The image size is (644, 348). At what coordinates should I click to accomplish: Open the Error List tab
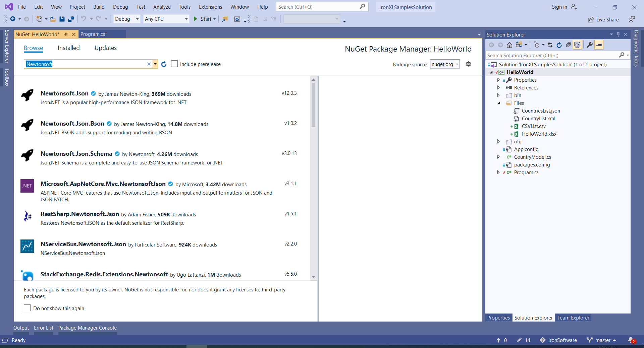[x=44, y=328]
